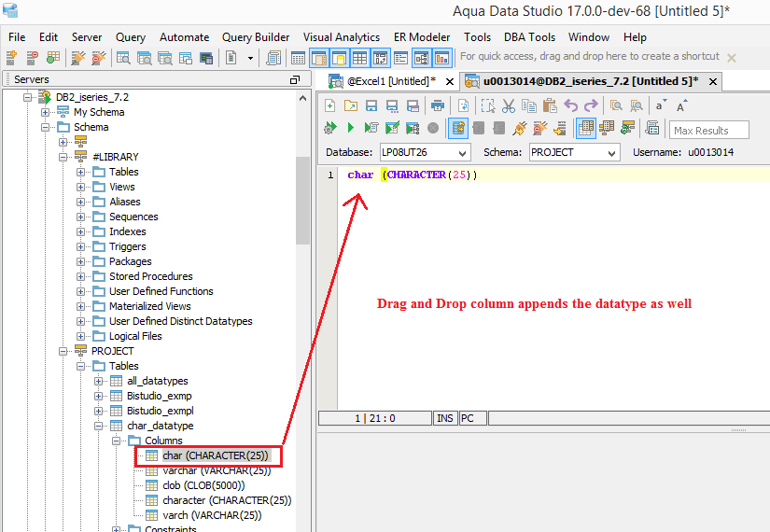The width and height of the screenshot is (770, 532).
Task: Click the Paste clipboard icon
Action: [x=550, y=105]
